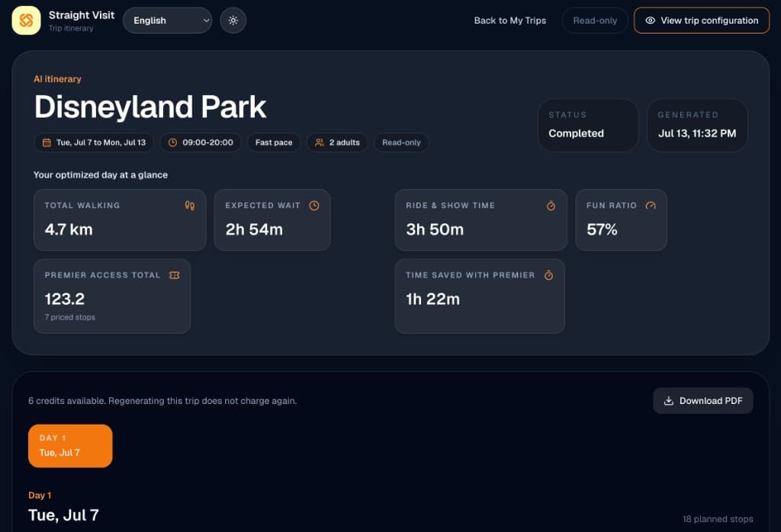This screenshot has width=781, height=532.
Task: Click the download icon on Download PDF
Action: click(x=669, y=401)
